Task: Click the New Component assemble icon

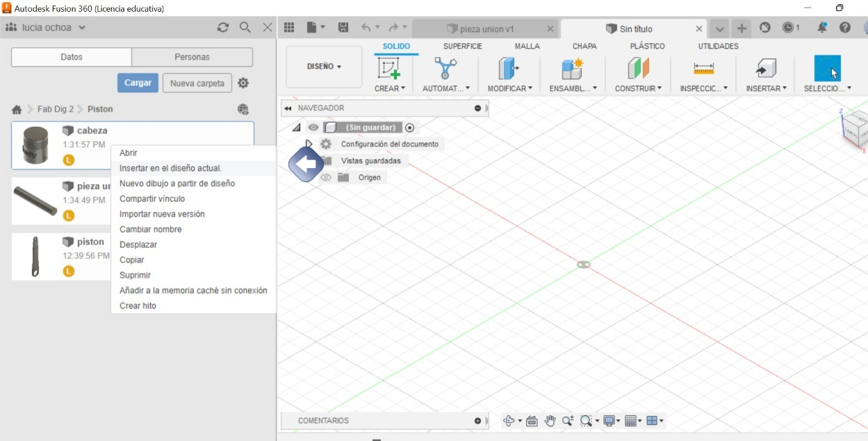Action: click(x=572, y=69)
